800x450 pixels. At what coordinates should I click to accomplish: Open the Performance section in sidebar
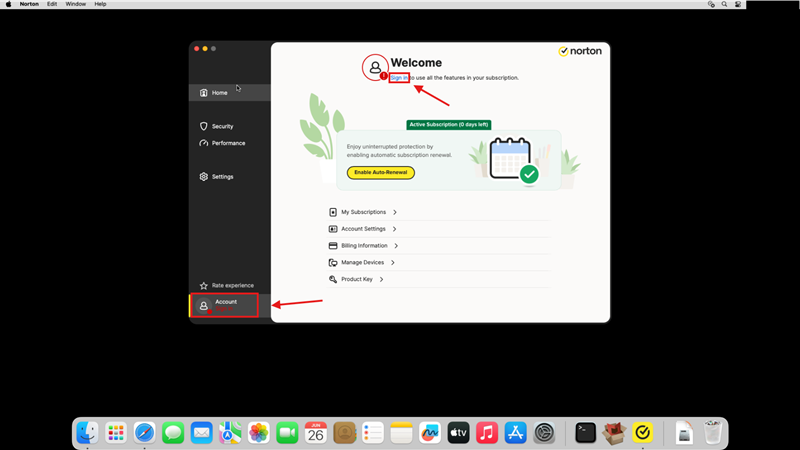click(230, 143)
